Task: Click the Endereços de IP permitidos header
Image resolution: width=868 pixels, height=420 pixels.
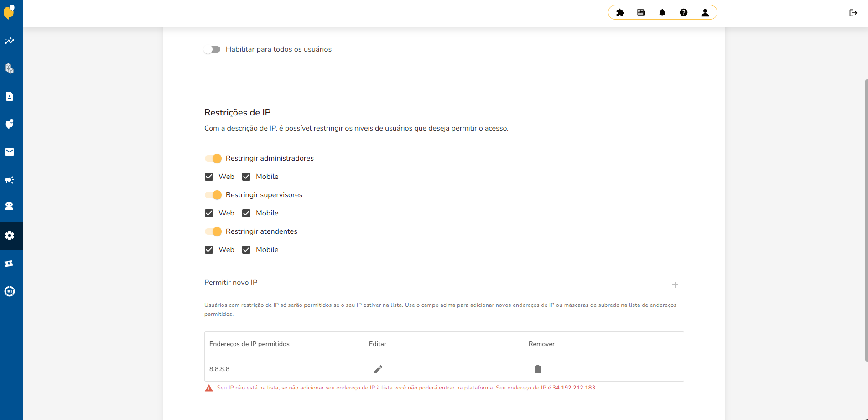Action: click(x=249, y=344)
